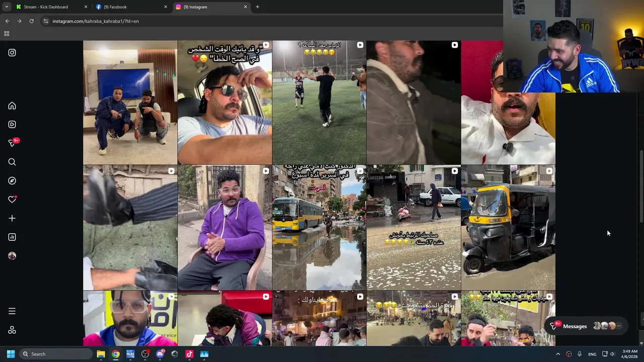Open Chrome tab search dropdown
The width and height of the screenshot is (644, 362).
pos(7,7)
